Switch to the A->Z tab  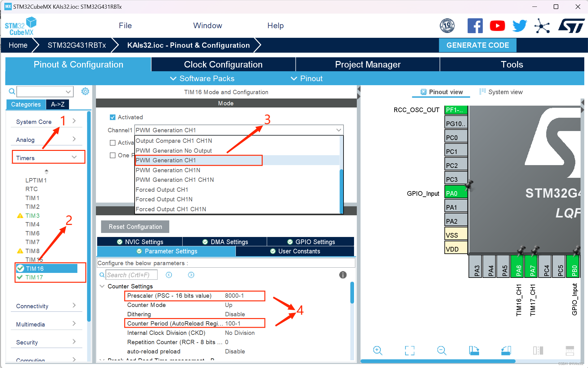pos(58,104)
